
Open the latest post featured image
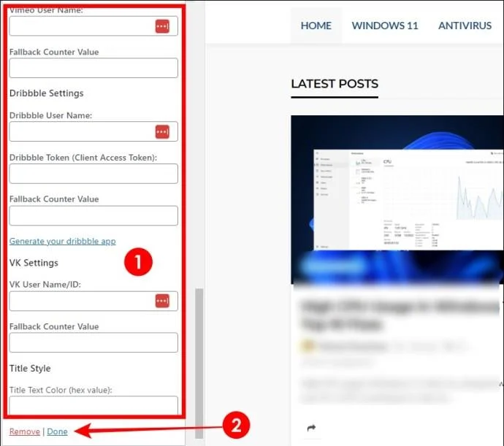point(397,200)
